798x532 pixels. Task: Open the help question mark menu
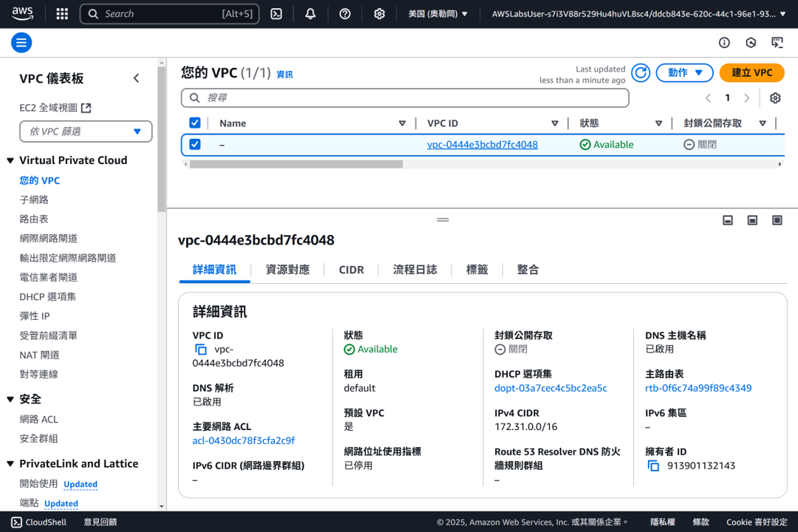[345, 14]
